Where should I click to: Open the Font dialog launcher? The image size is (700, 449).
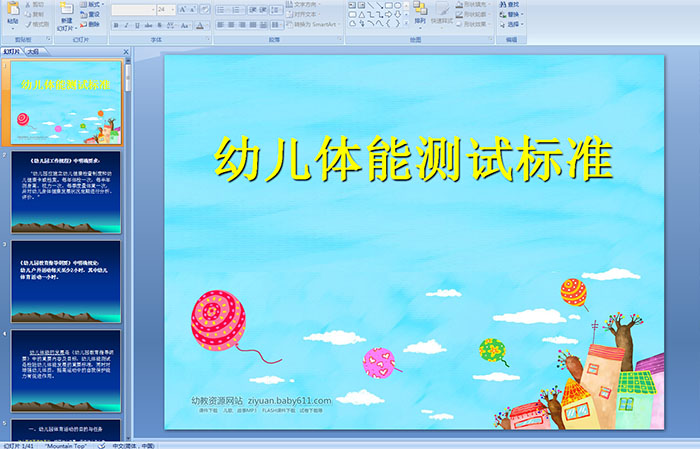208,40
